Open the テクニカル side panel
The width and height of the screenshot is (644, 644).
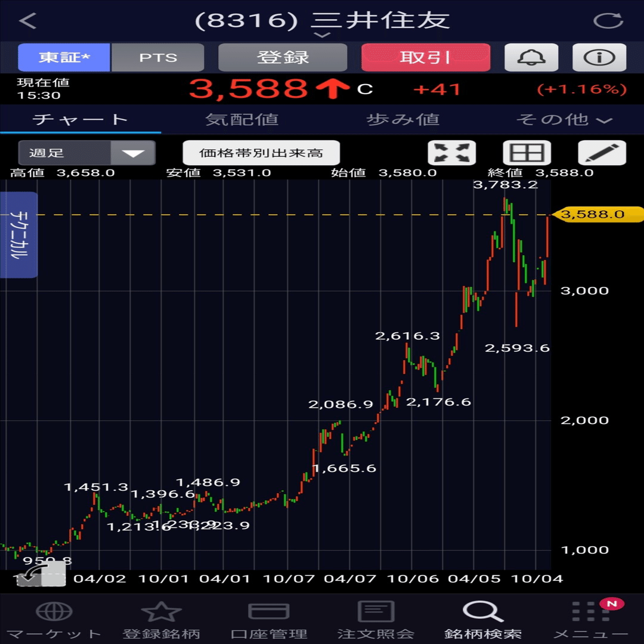pyautogui.click(x=19, y=235)
